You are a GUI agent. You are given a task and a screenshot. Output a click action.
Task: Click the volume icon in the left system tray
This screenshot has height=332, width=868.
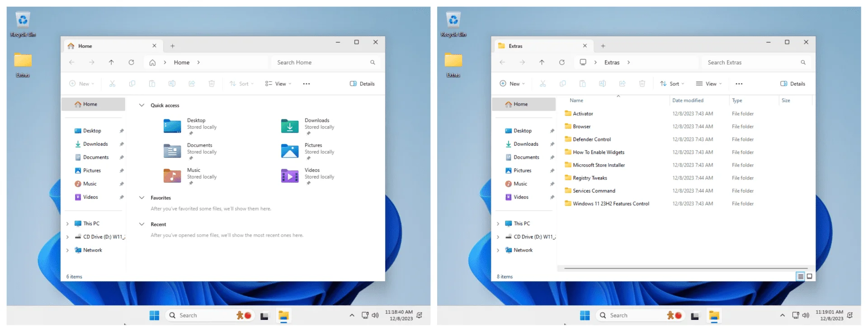tap(375, 315)
